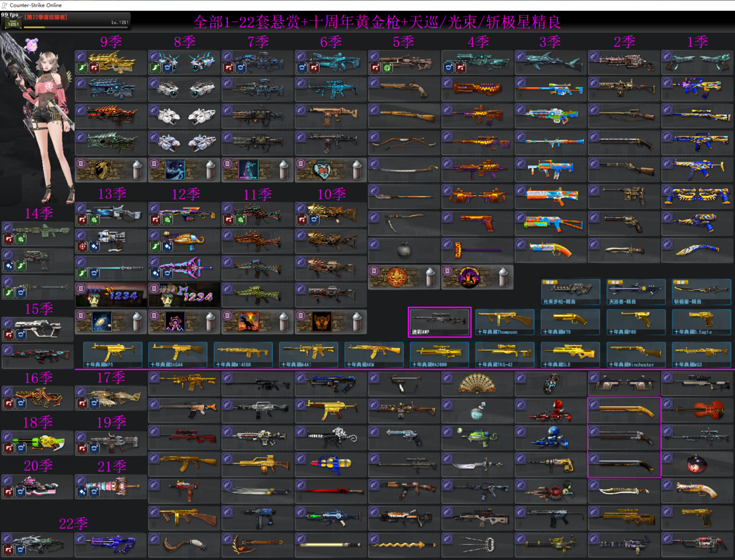Screen dimensions: 735x560
Task: Pick the 十年典藏M14EBR gold rifle
Action: (243, 355)
